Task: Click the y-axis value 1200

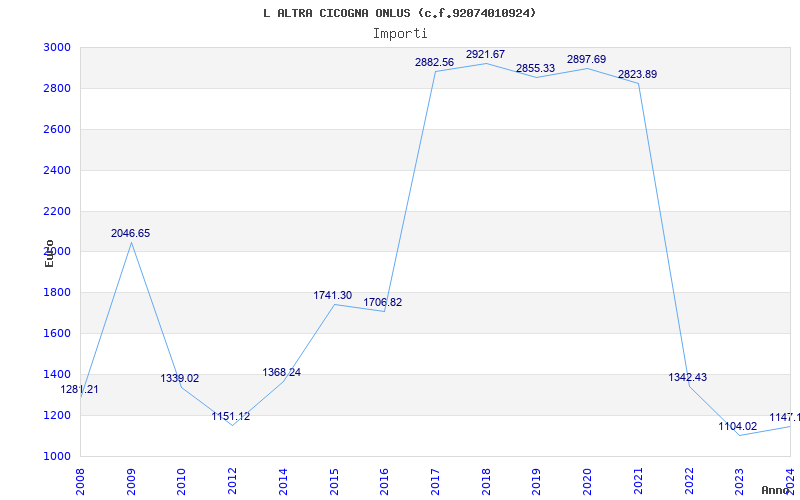Action: (x=57, y=415)
